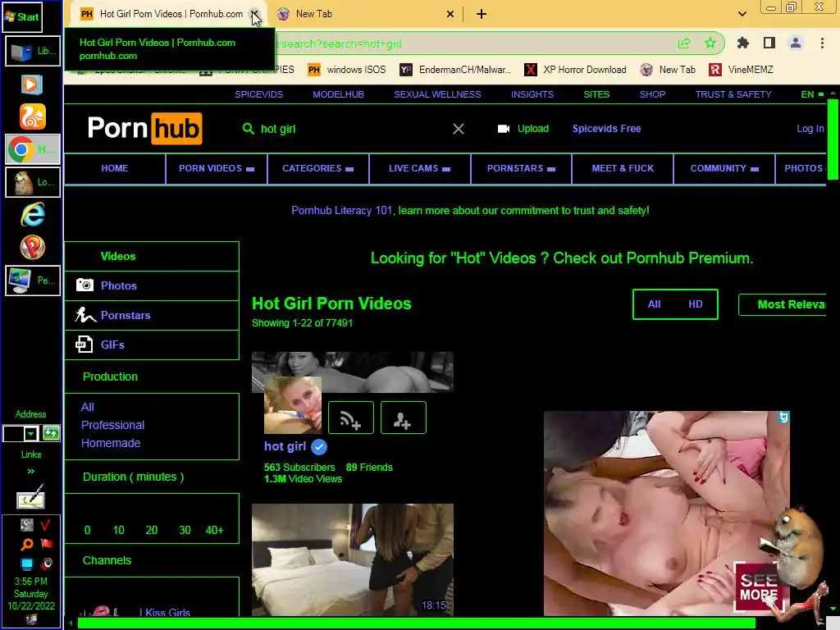The width and height of the screenshot is (840, 630).
Task: Open the MODELHUB top link
Action: (338, 94)
